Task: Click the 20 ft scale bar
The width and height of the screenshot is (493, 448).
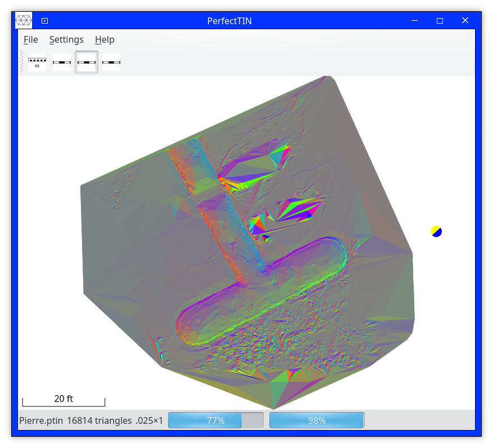Action: coord(64,400)
